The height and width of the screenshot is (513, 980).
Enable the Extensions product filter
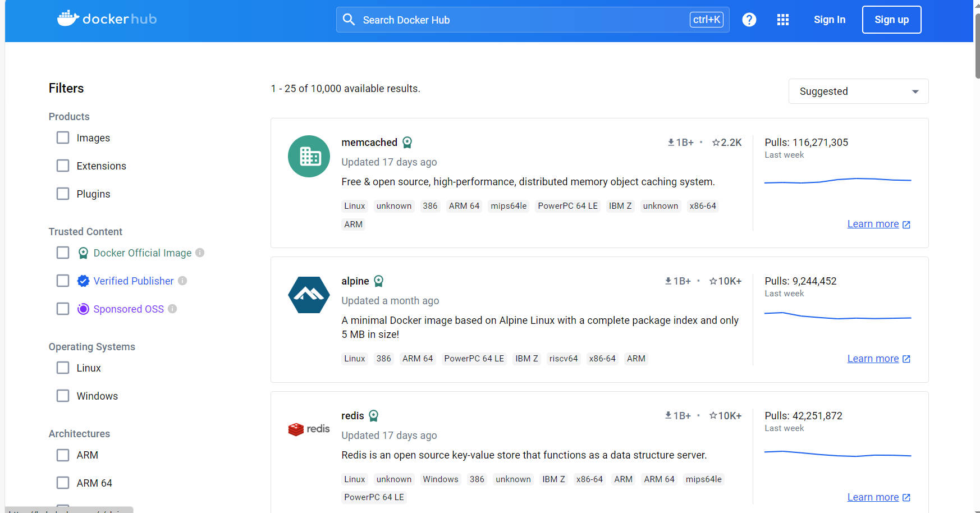click(x=63, y=166)
